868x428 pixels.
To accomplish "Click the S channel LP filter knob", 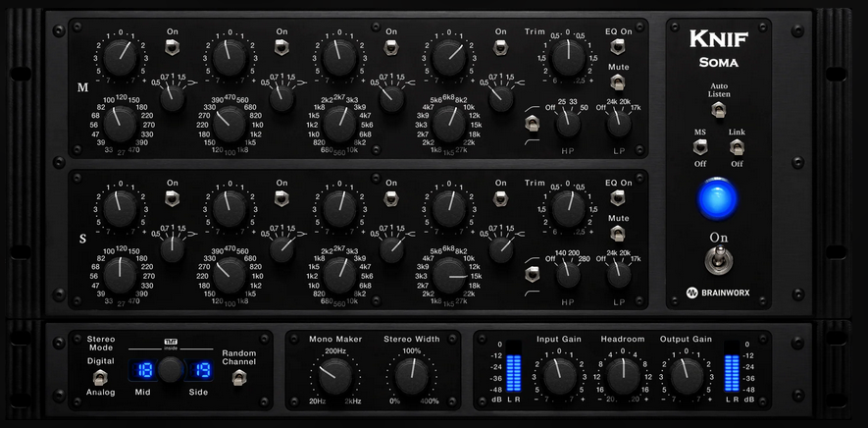I will point(619,275).
